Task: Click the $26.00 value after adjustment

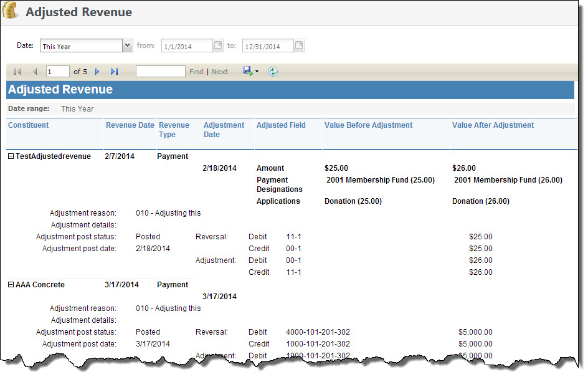Action: 464,168
